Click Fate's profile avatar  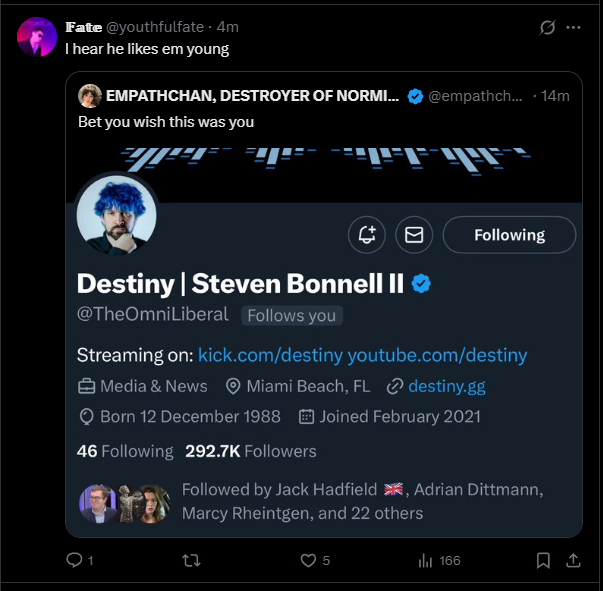tap(37, 37)
